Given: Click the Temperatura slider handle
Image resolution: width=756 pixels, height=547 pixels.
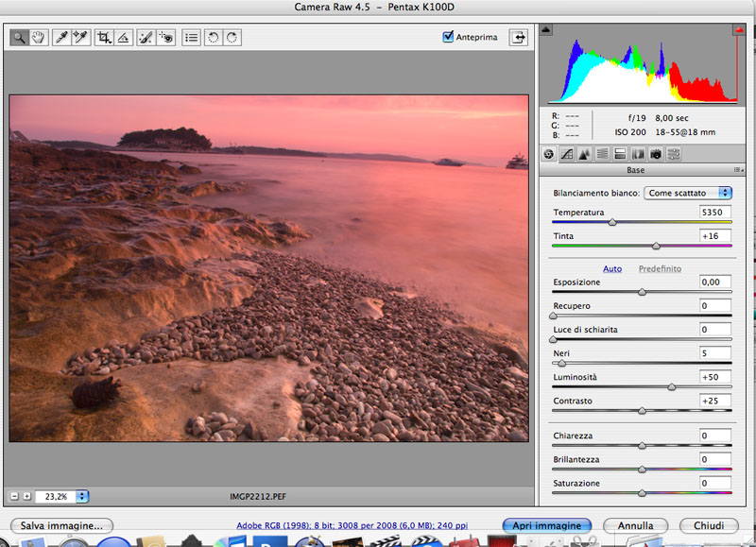Looking at the screenshot, I should click(x=612, y=223).
